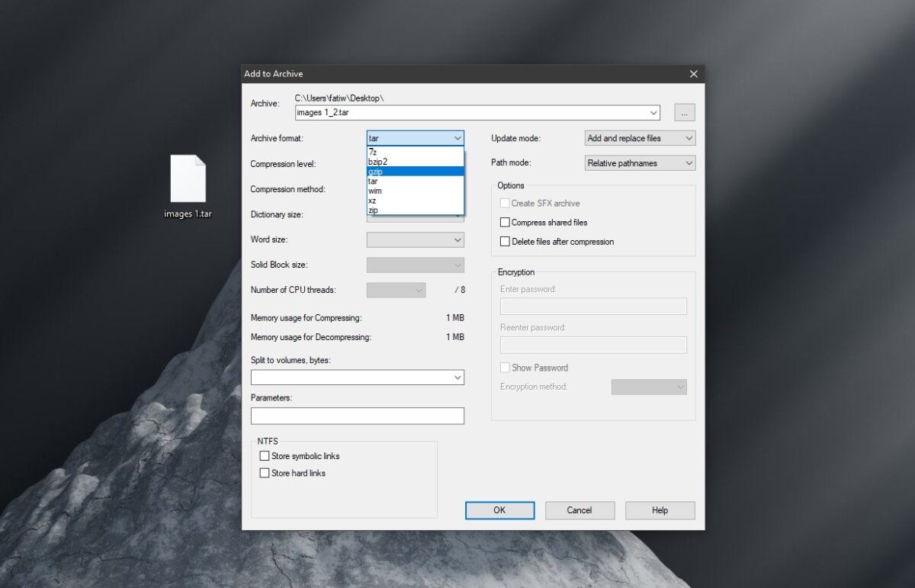915x588 pixels.
Task: Pick bzip2 archive format option
Action: click(x=377, y=162)
